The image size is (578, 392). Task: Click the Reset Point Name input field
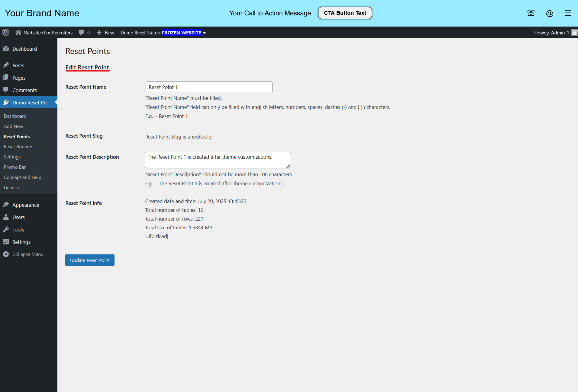pos(209,87)
